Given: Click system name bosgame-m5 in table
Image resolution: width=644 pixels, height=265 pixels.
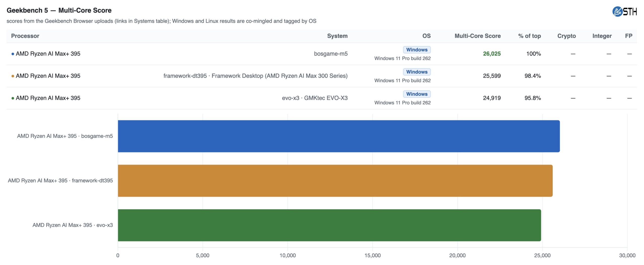Looking at the screenshot, I should point(331,54).
